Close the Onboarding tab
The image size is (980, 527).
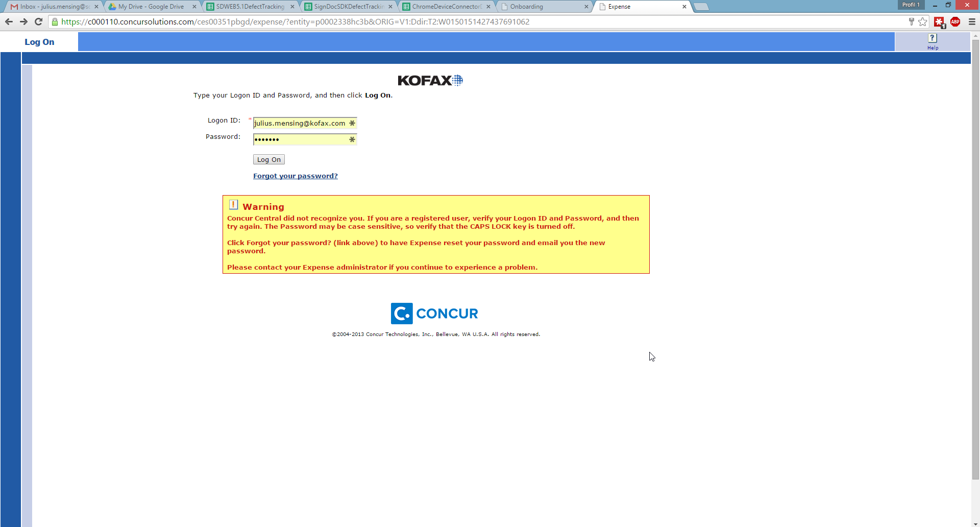click(586, 7)
